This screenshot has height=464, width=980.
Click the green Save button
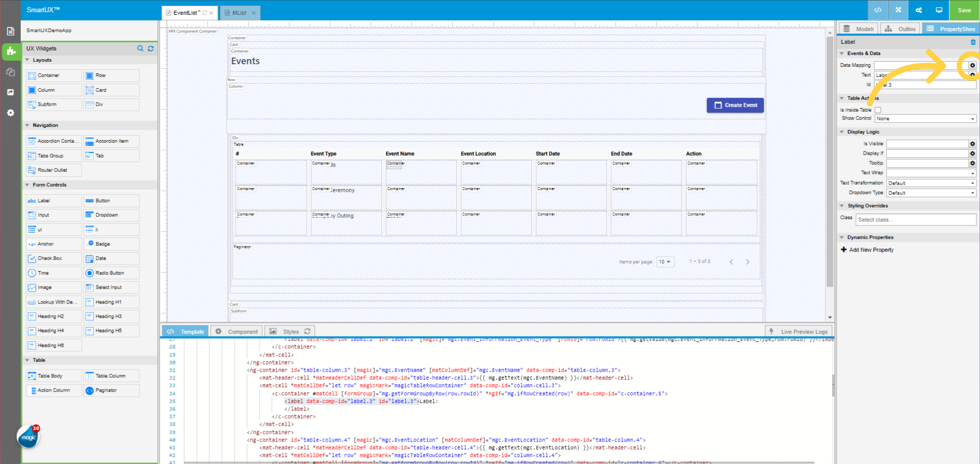[x=964, y=10]
